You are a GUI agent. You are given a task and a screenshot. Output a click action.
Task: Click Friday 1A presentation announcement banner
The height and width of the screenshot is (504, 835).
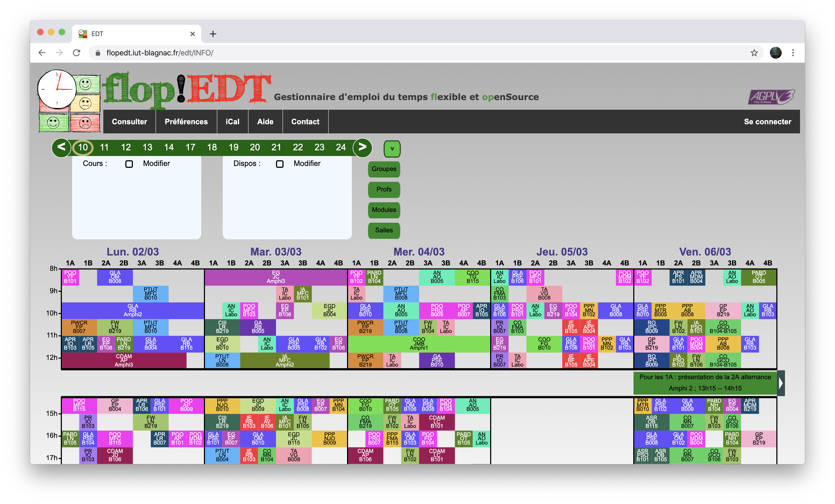pyautogui.click(x=705, y=383)
